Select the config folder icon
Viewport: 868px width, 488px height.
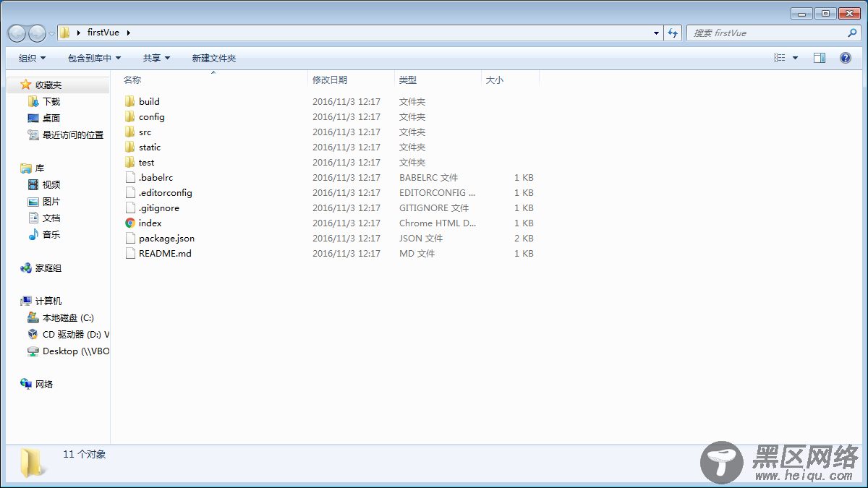pos(130,116)
